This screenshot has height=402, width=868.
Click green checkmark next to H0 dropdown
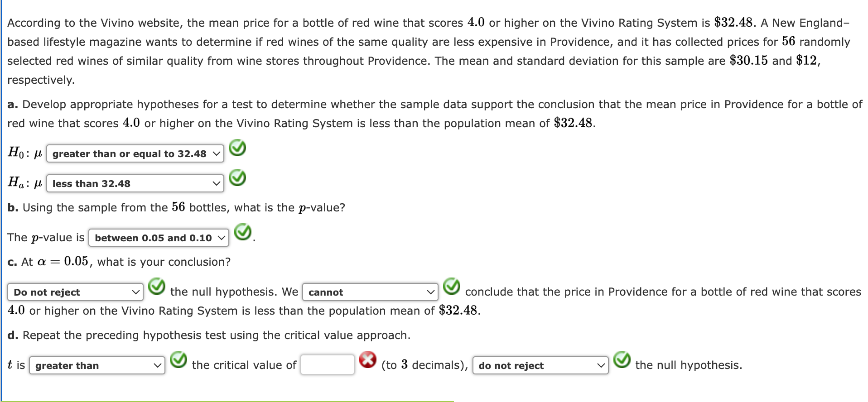click(237, 148)
